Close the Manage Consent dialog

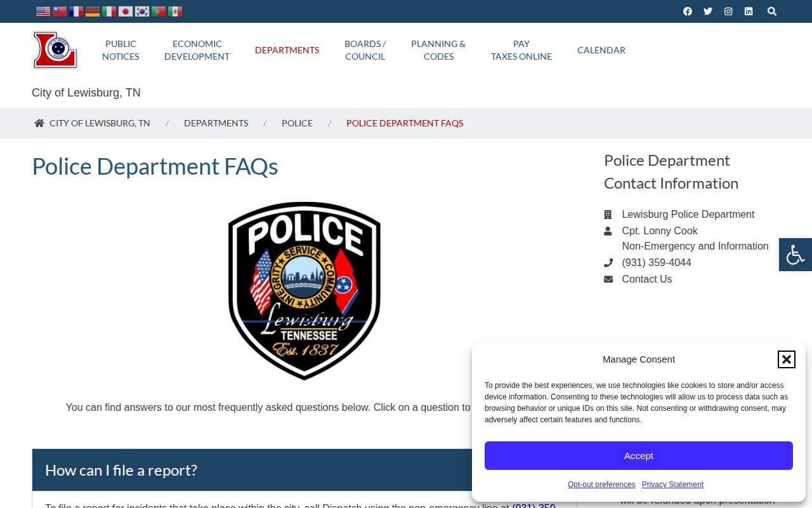tap(787, 359)
